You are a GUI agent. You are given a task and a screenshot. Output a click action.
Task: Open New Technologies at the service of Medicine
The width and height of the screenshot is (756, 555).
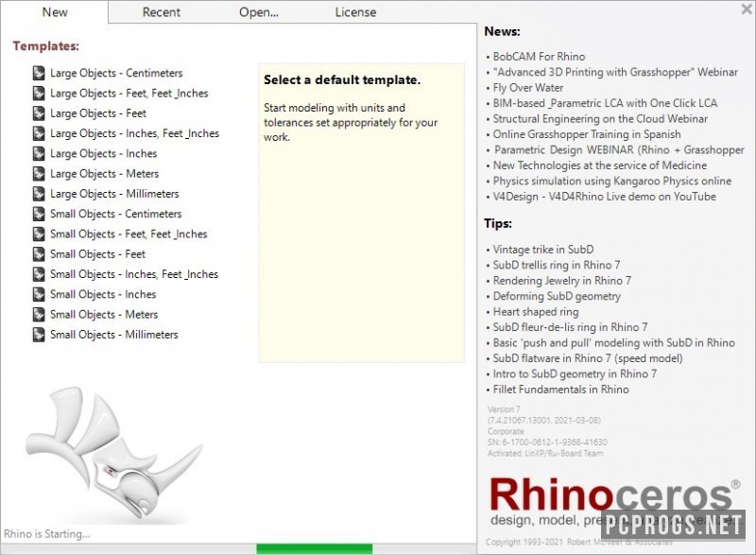point(600,165)
